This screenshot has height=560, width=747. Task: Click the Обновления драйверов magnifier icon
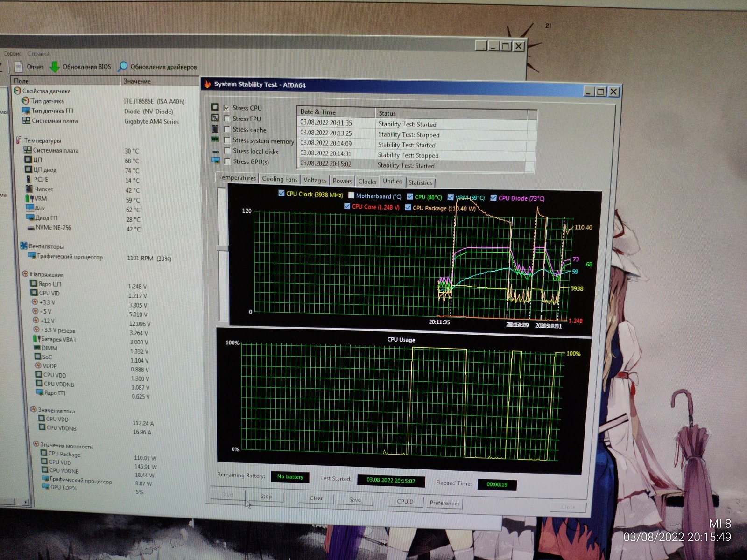[123, 67]
